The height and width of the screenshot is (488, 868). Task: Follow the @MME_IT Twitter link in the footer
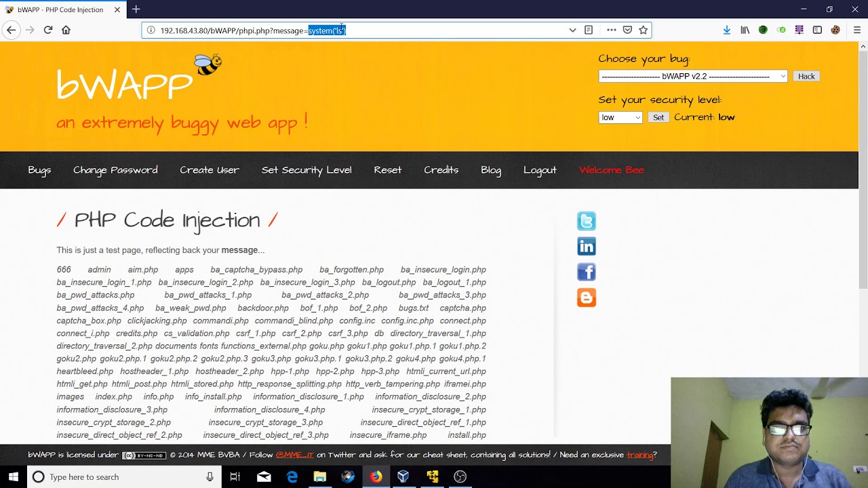coord(295,455)
